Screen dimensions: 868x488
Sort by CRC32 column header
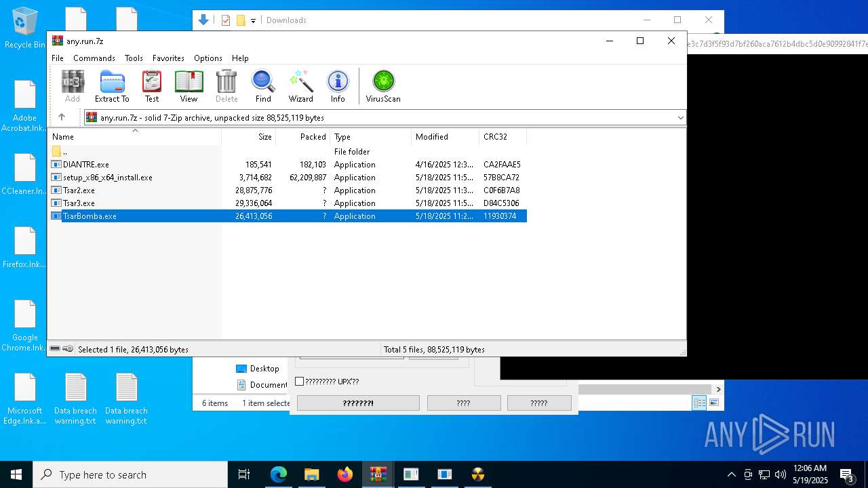click(502, 137)
